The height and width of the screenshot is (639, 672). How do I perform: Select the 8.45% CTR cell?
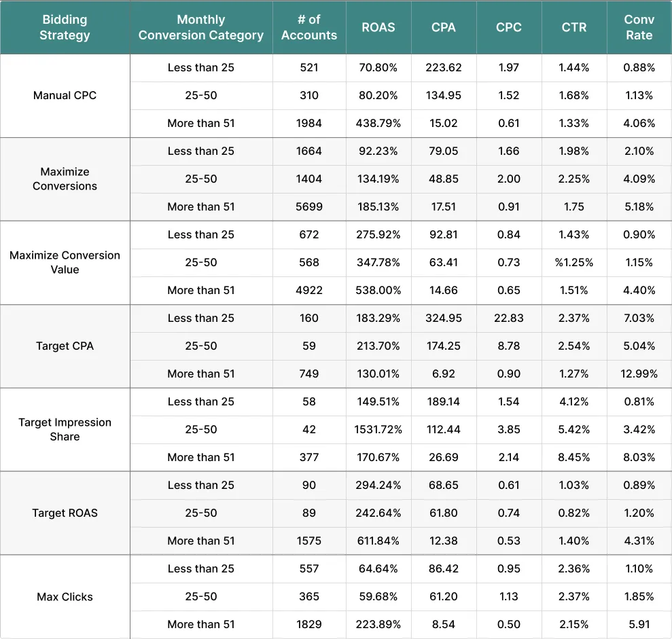pyautogui.click(x=574, y=458)
